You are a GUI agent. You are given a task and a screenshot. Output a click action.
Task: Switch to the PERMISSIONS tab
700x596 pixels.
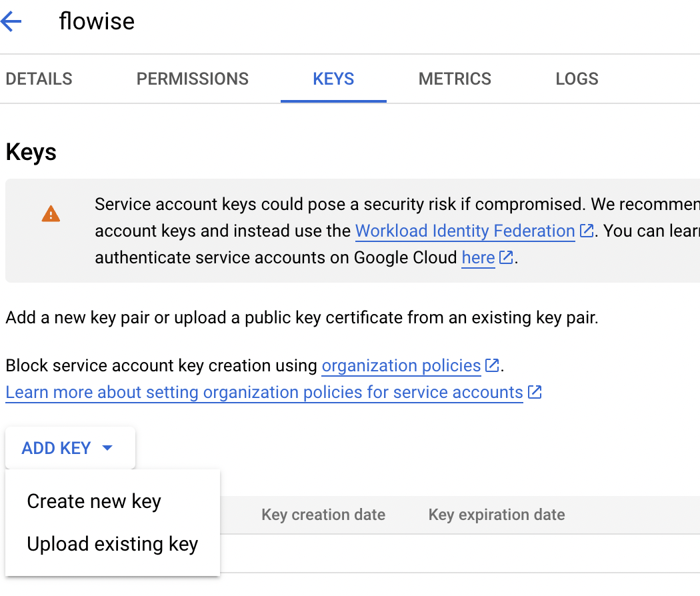pyautogui.click(x=192, y=79)
